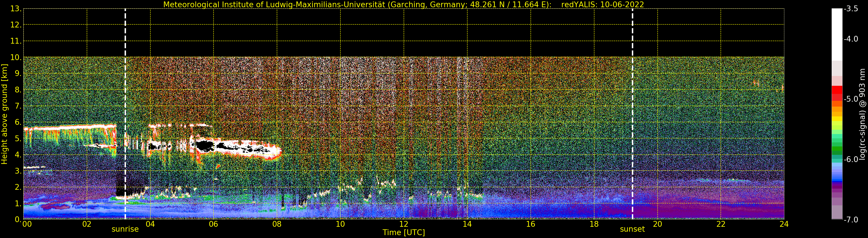Click the 'sunrise' label below the time axis
The height and width of the screenshot is (238, 868).
125,229
